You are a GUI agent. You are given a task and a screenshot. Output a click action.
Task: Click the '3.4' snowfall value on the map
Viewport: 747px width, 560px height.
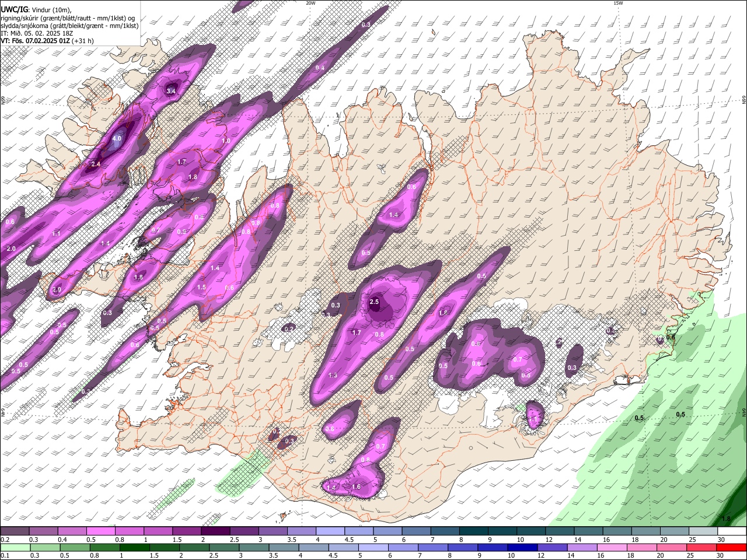click(x=171, y=92)
